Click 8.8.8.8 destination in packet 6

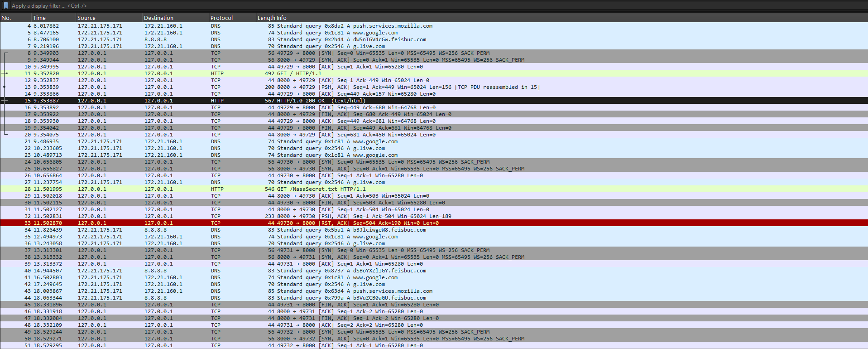click(155, 39)
